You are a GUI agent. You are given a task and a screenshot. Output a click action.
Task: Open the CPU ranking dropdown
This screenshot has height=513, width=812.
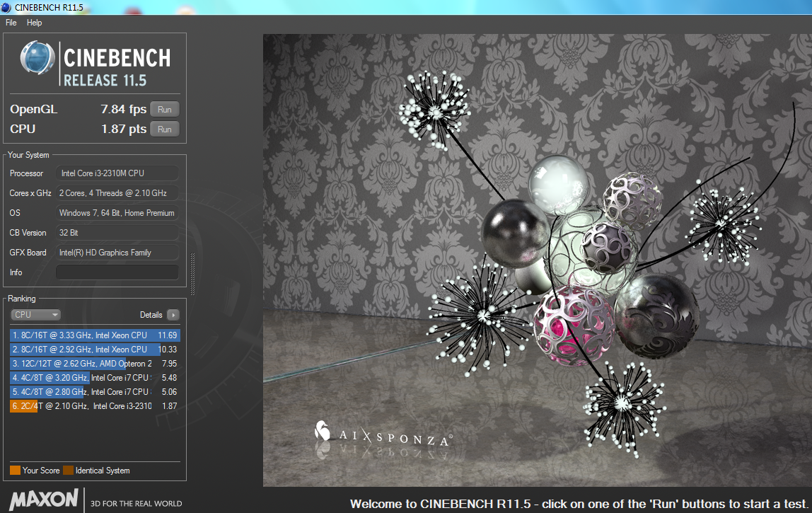pos(36,315)
